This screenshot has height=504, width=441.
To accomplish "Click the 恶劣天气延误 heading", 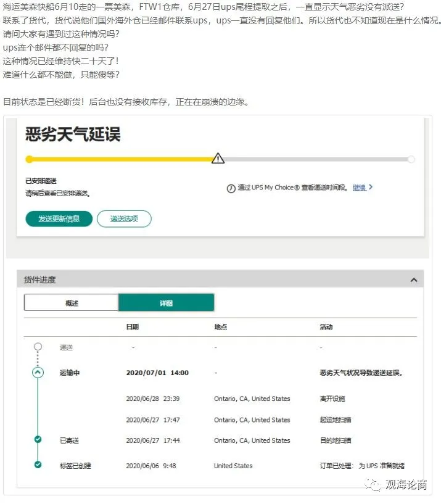I will pyautogui.click(x=73, y=134).
